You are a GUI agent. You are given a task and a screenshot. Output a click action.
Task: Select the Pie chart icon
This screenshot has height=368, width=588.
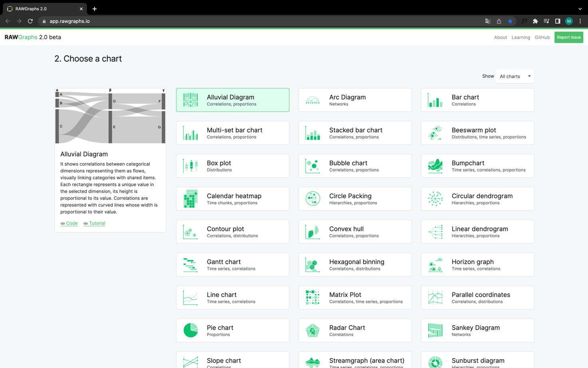click(191, 330)
